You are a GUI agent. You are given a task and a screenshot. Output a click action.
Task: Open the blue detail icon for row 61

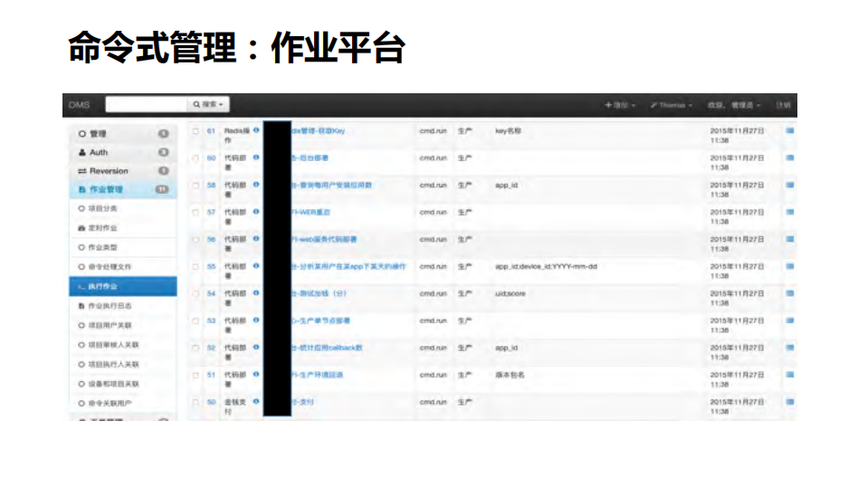(790, 130)
